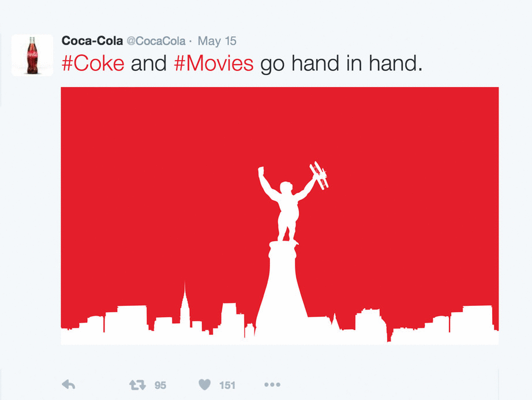Open the three-dot more options menu

[x=272, y=384]
